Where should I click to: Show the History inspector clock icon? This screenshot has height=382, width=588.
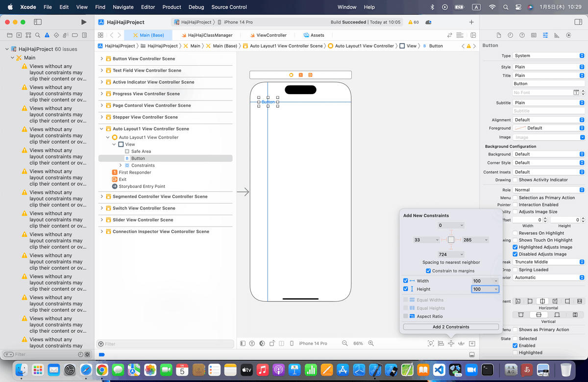(x=510, y=35)
